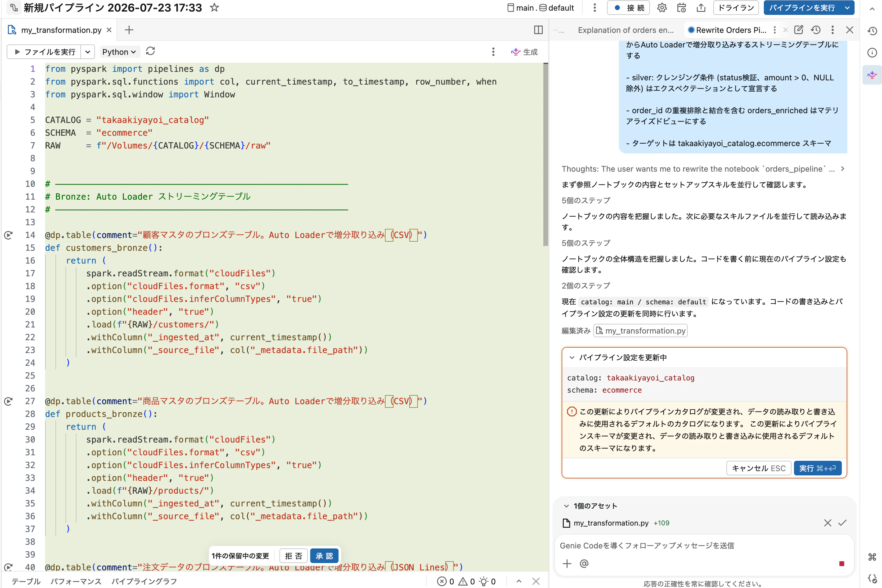Viewport: 882px width, 588px height.
Task: Click the warnings count status indicator
Action: (467, 581)
